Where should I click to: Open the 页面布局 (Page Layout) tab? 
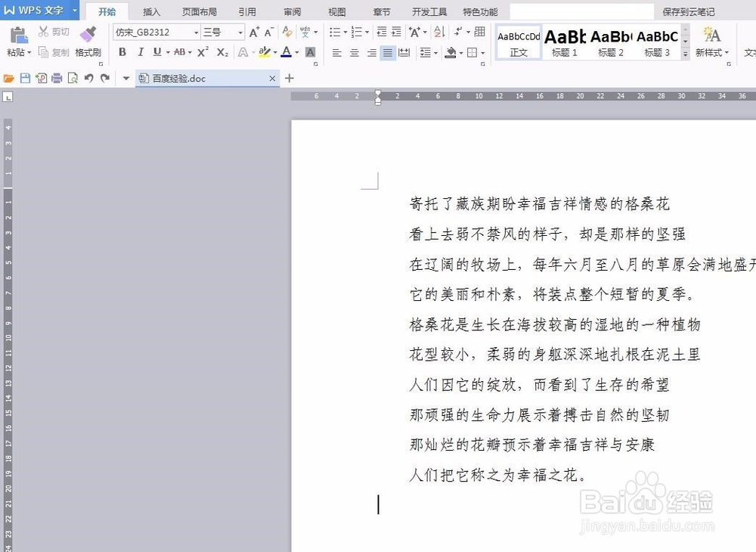[200, 11]
